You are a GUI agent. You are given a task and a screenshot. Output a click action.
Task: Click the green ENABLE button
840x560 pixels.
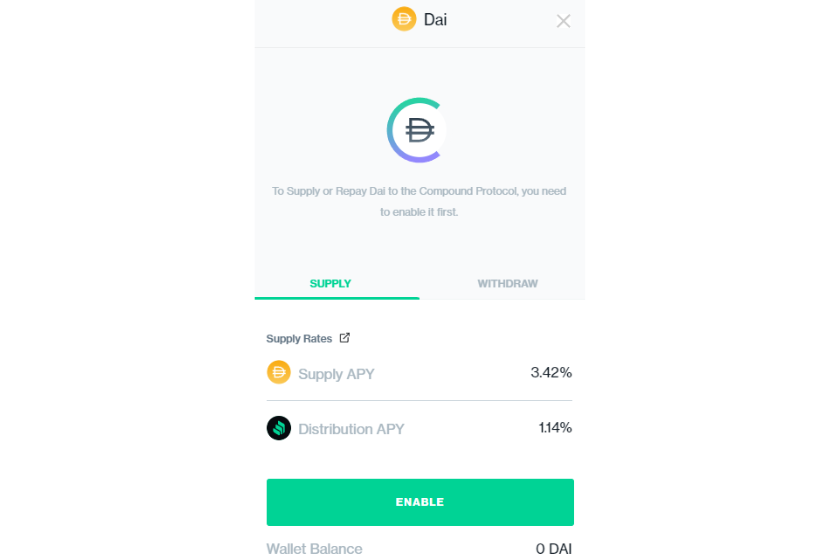(x=420, y=502)
